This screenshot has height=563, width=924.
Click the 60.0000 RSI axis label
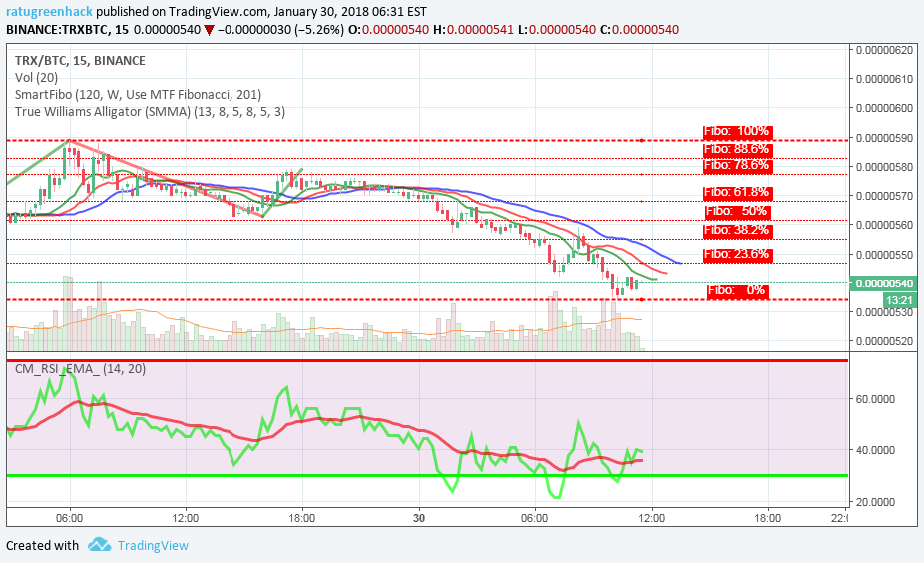click(x=875, y=399)
